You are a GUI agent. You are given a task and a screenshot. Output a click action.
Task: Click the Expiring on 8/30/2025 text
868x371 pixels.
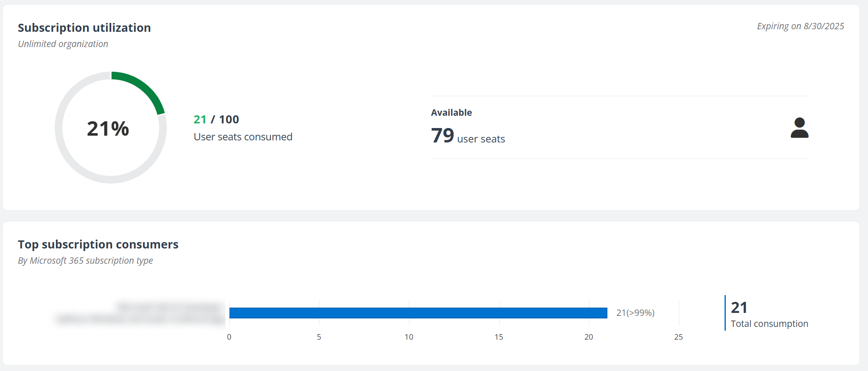800,26
